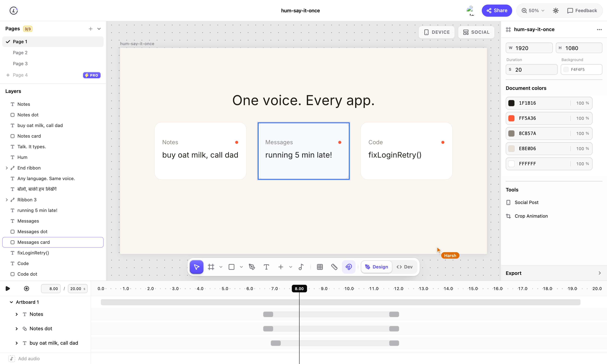Switch to Page 2
Viewport: 607px width, 364px height.
point(53,53)
